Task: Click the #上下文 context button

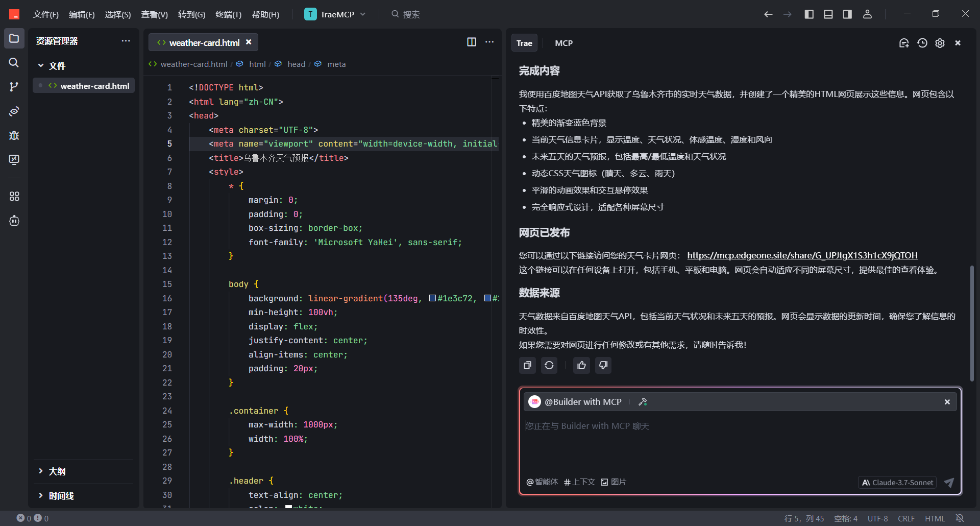Action: (x=579, y=482)
